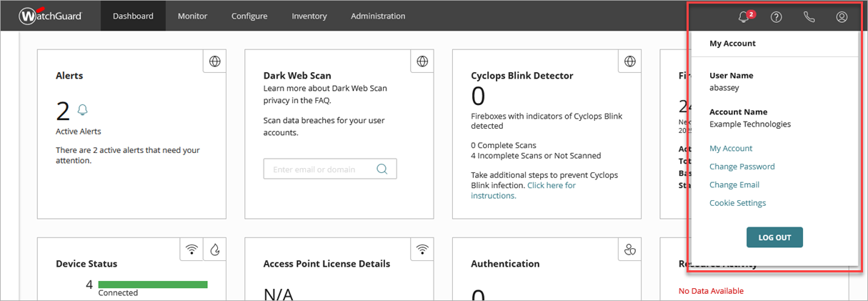The width and height of the screenshot is (868, 301).
Task: Click the icon on Authentication card
Action: pos(629,250)
